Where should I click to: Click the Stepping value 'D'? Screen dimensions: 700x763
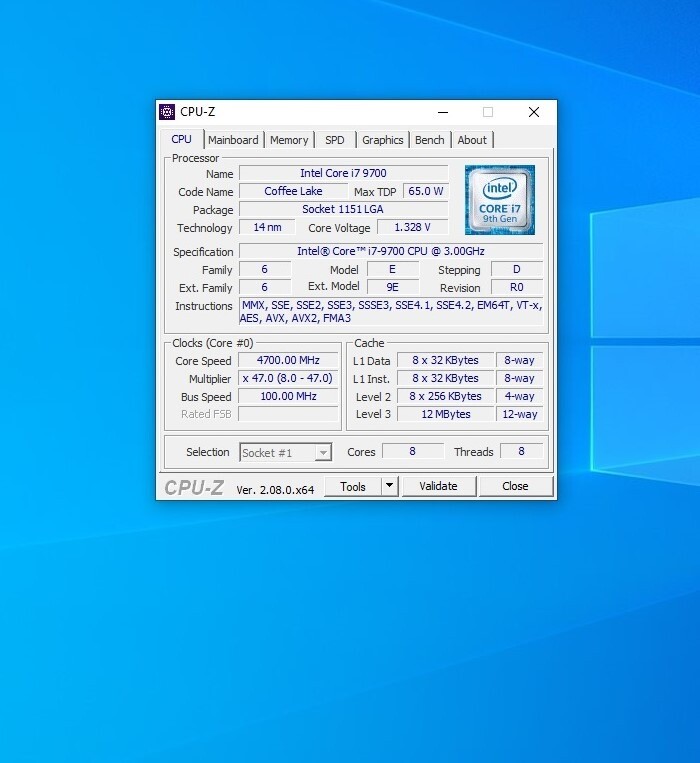click(x=517, y=270)
